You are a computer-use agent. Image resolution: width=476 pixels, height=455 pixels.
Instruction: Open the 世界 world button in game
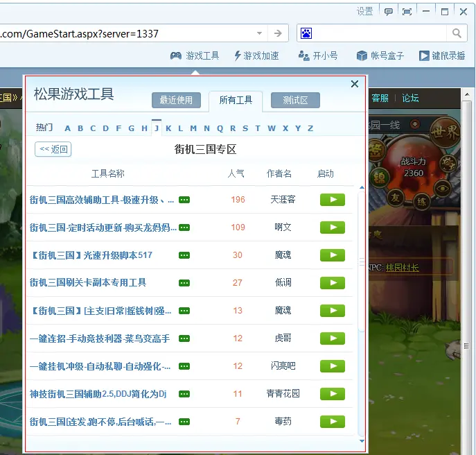(446, 132)
